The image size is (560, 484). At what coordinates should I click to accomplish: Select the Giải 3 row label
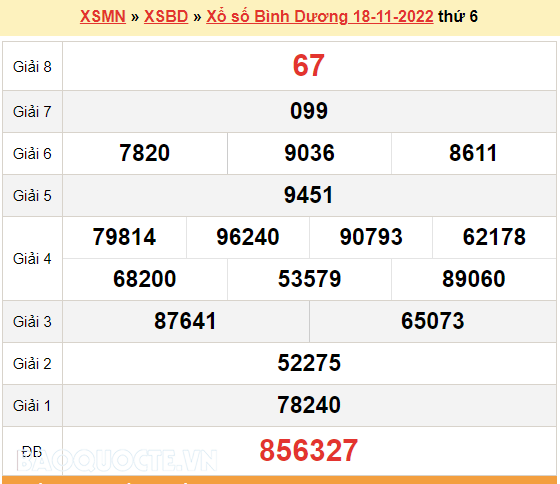(32, 321)
